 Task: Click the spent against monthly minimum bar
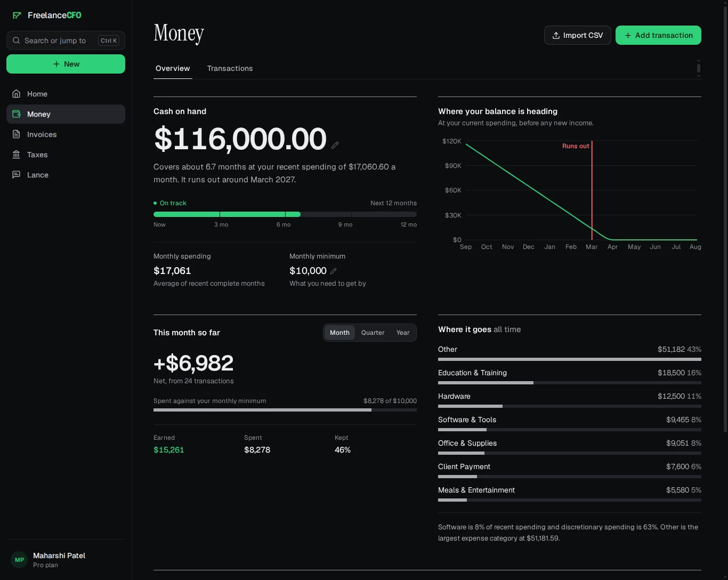(285, 410)
